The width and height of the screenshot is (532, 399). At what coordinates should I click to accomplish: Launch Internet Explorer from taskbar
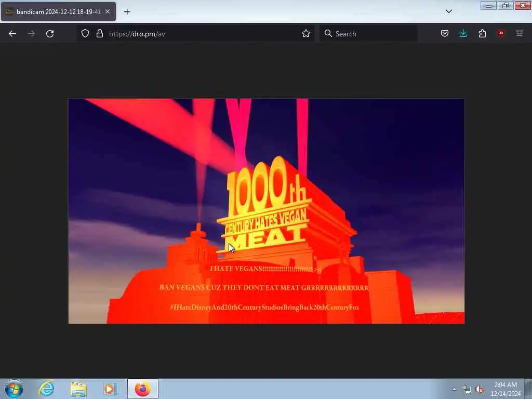point(46,389)
